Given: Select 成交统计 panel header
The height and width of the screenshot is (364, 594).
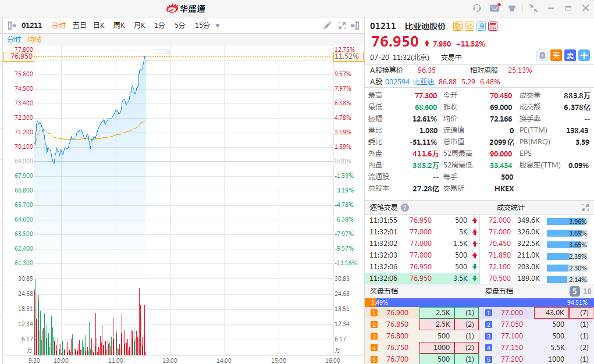Looking at the screenshot, I should click(x=510, y=208).
